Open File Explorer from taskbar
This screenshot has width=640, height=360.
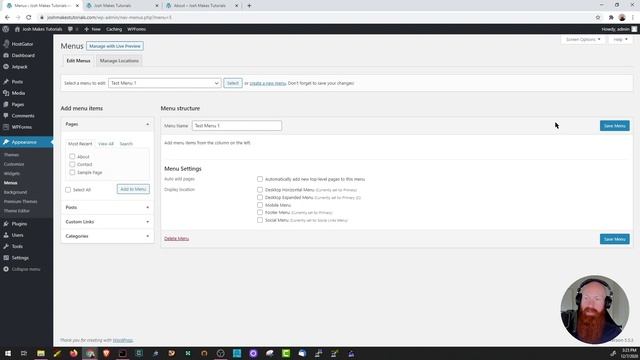tap(41, 353)
